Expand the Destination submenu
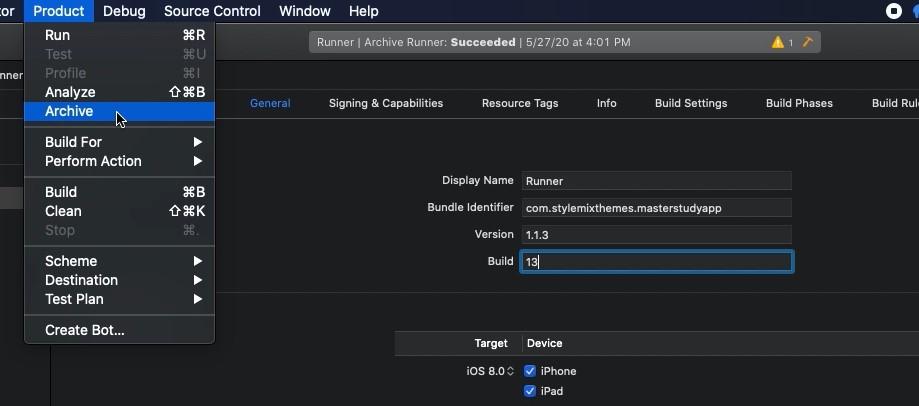This screenshot has height=406, width=919. pos(120,280)
